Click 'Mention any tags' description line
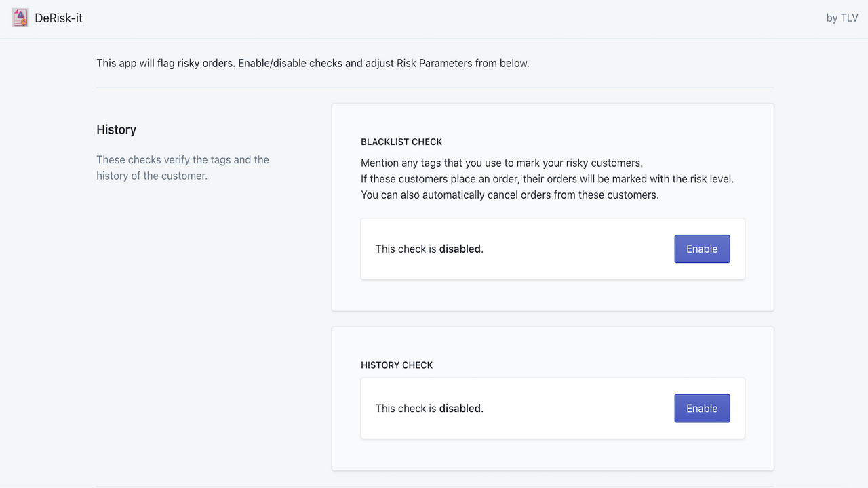The width and height of the screenshot is (868, 488). point(501,163)
